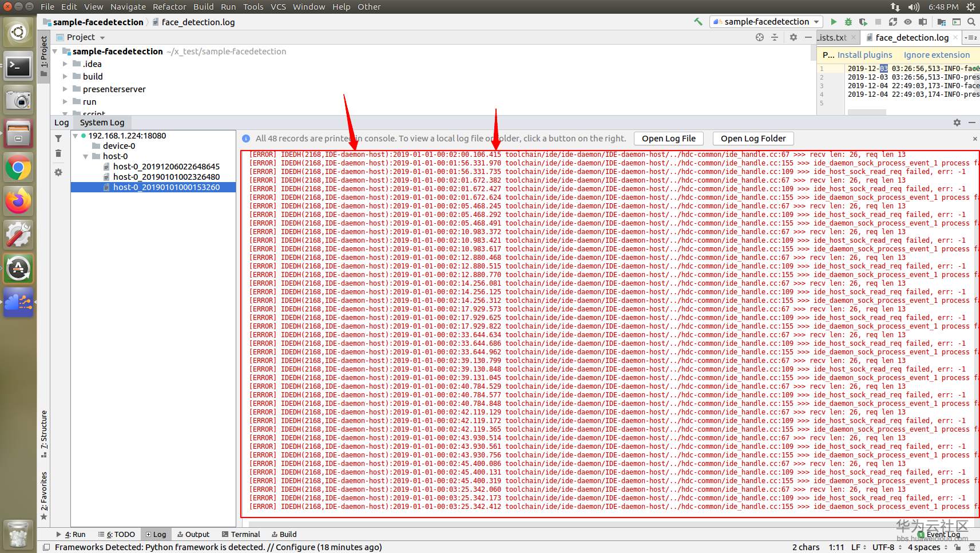Open Log sidebar settings gear
The height and width of the screenshot is (553, 980).
coord(58,172)
